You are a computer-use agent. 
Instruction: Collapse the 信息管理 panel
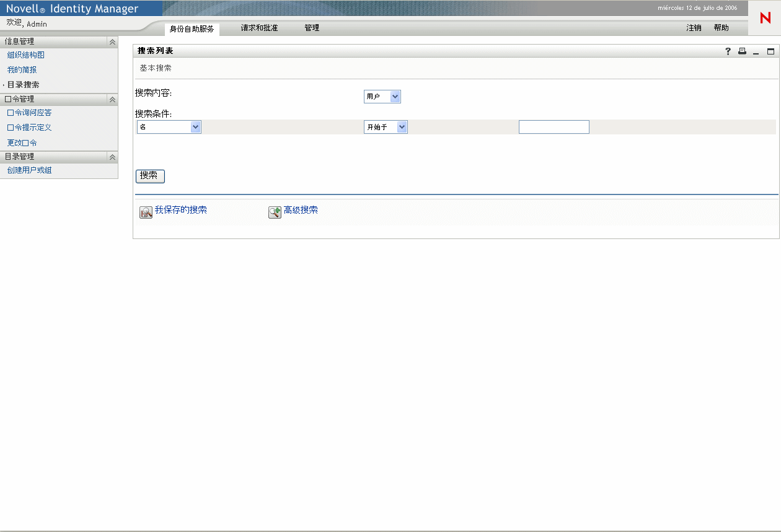point(112,41)
